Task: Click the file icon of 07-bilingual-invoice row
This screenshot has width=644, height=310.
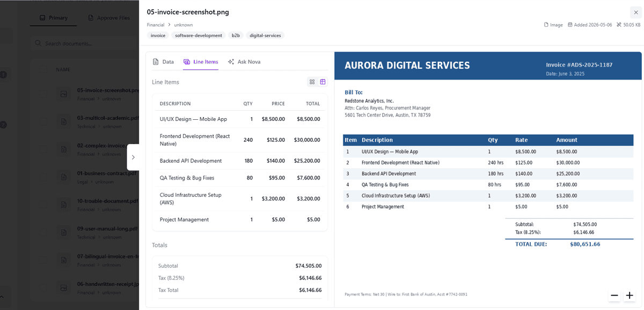Action: tap(63, 260)
